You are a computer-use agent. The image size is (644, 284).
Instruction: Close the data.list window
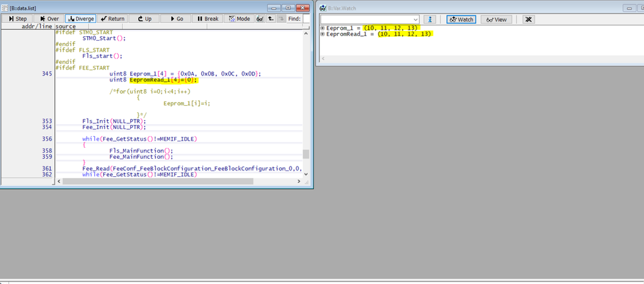(303, 8)
